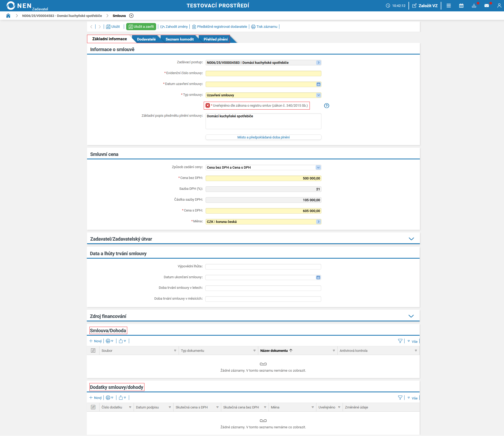Viewport: 504px width, 436px height.
Task: Open Soubor column filter dropdown
Action: (x=175, y=350)
